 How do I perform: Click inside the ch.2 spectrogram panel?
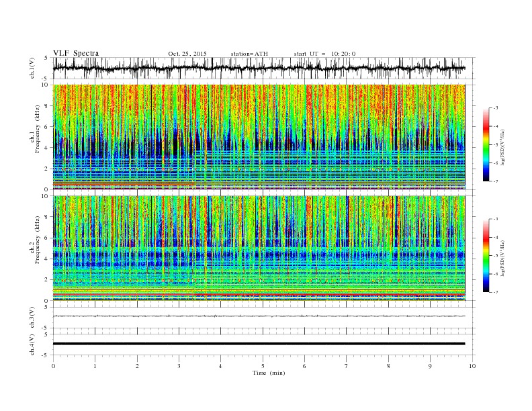pos(259,248)
